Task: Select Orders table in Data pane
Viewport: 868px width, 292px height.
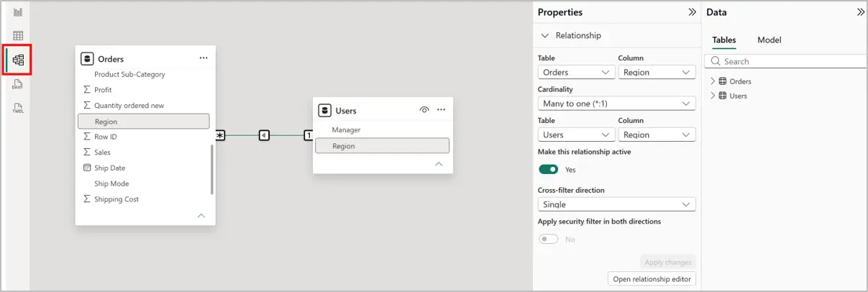Action: 740,81
